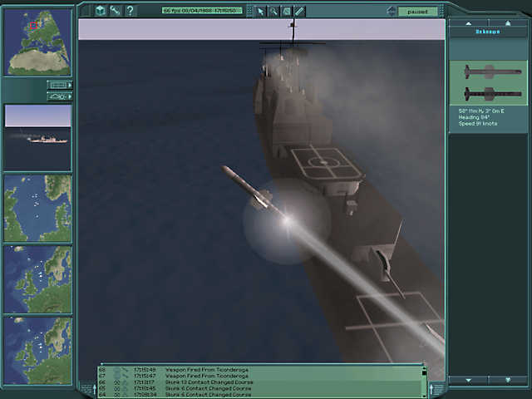Open the question mark help icon
The width and height of the screenshot is (532, 399).
click(131, 11)
